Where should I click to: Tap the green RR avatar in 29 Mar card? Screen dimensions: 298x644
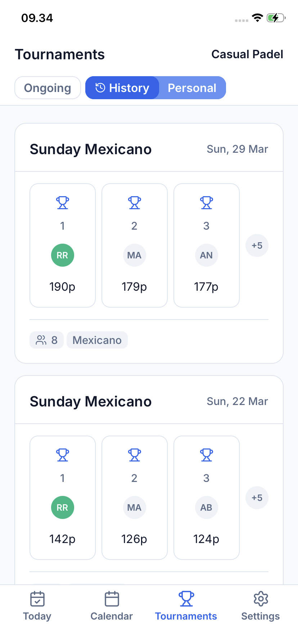click(x=63, y=255)
